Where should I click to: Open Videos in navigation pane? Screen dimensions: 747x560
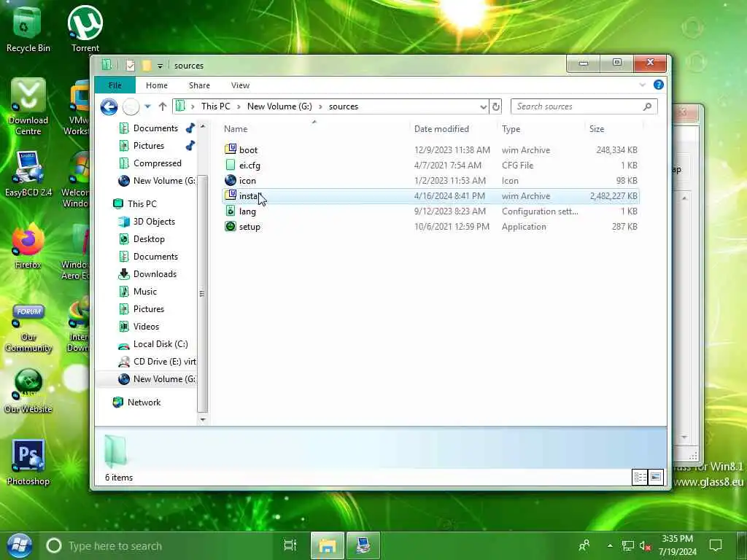pyautogui.click(x=146, y=326)
